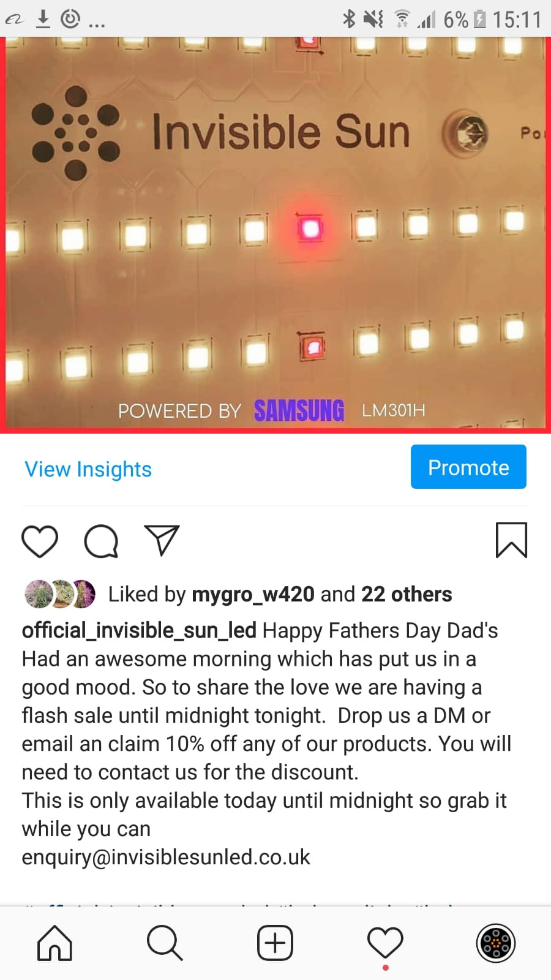The width and height of the screenshot is (551, 980).
Task: Open View Insights link
Action: click(88, 469)
